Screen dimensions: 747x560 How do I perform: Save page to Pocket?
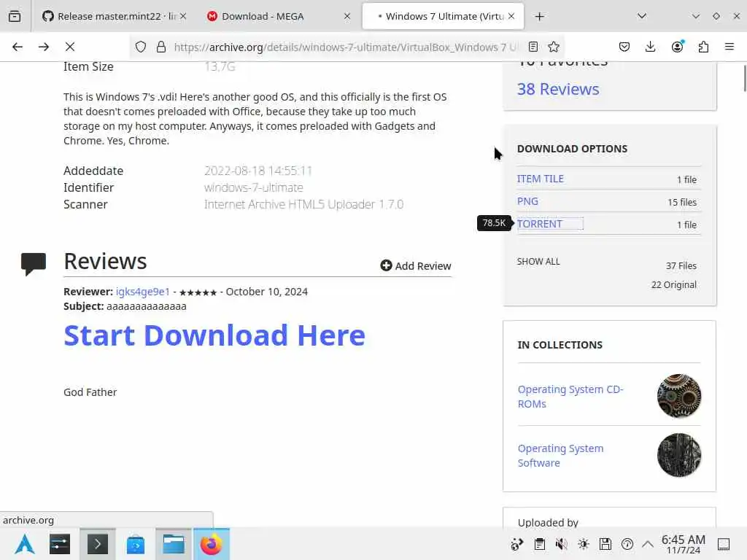click(624, 47)
